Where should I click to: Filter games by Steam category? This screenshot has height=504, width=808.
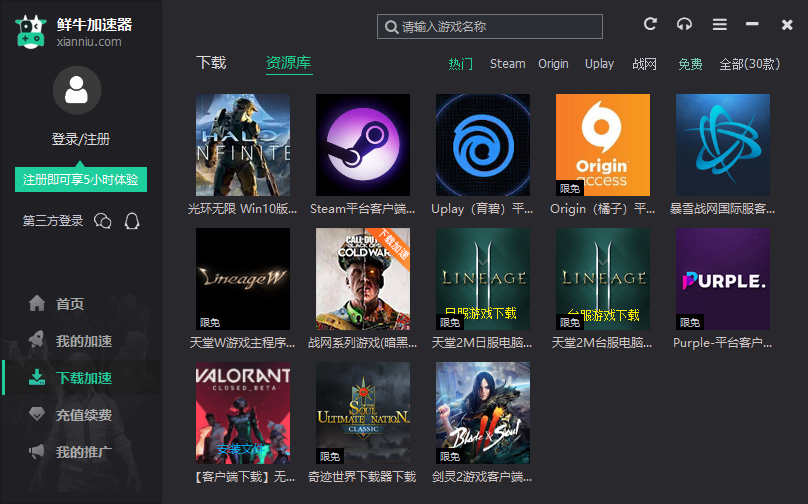[x=507, y=64]
